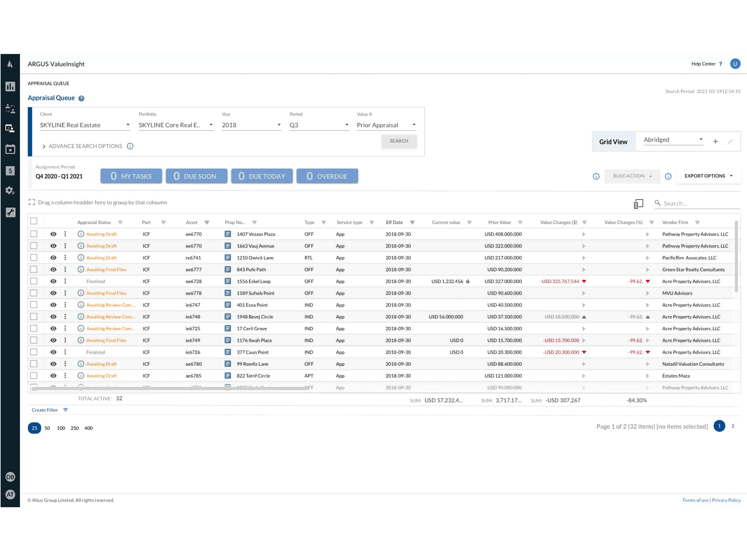Click the edit grid view pencil icon
747x560 pixels.
point(730,141)
